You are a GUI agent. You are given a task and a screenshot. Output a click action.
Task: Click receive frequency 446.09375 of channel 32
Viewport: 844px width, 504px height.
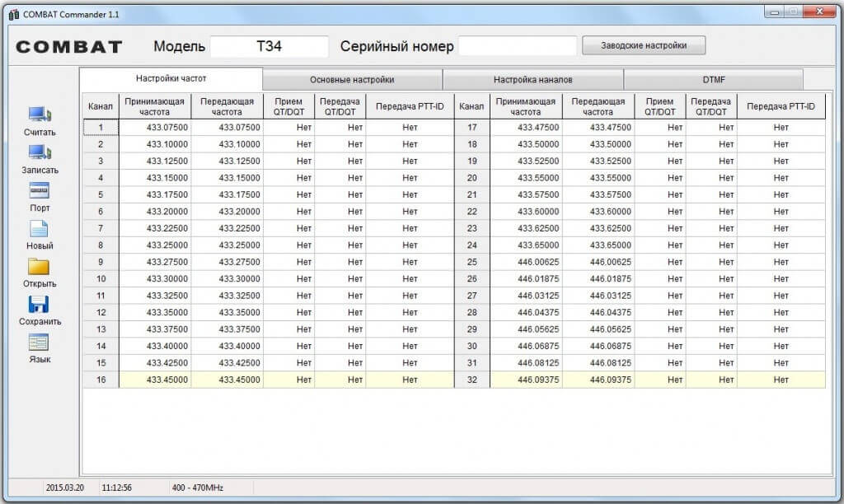[x=527, y=380]
